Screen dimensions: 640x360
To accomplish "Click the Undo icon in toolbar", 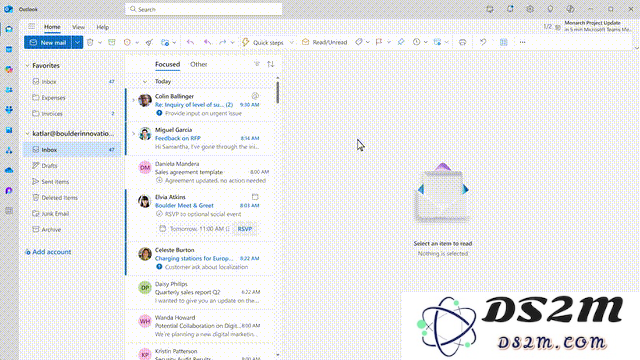I will (x=483, y=42).
